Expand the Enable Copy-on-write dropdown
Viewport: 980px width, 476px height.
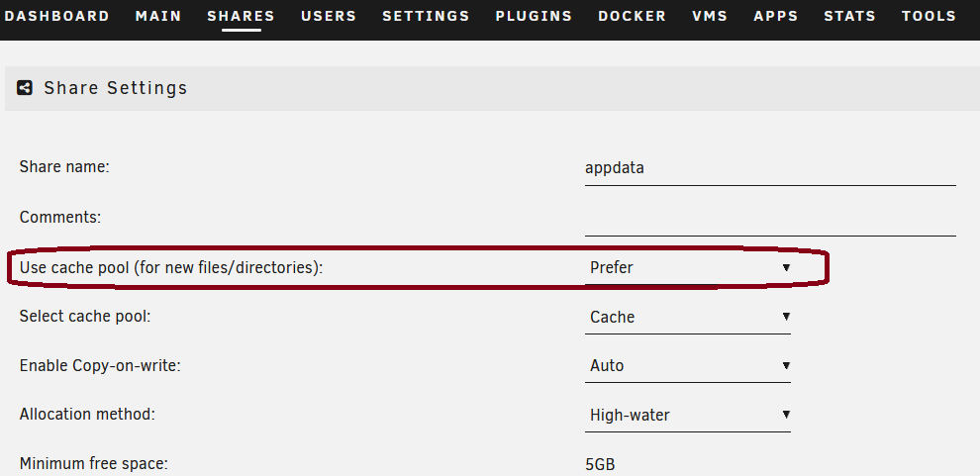688,366
